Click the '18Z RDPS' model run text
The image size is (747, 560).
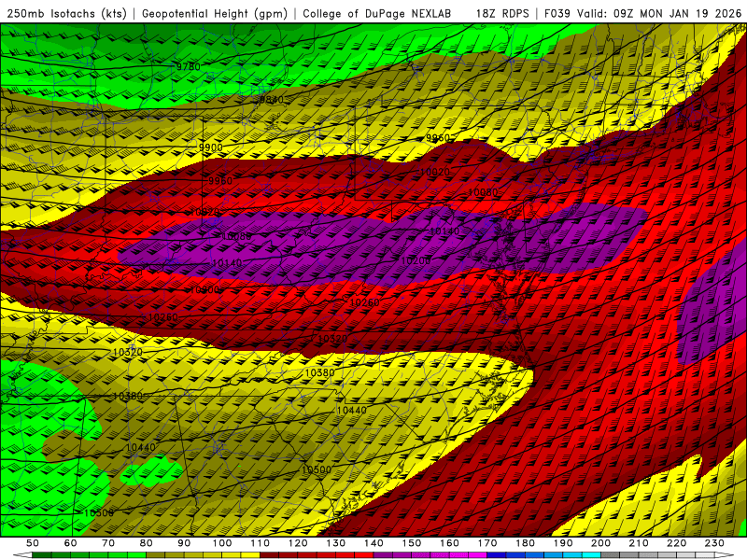click(x=502, y=13)
